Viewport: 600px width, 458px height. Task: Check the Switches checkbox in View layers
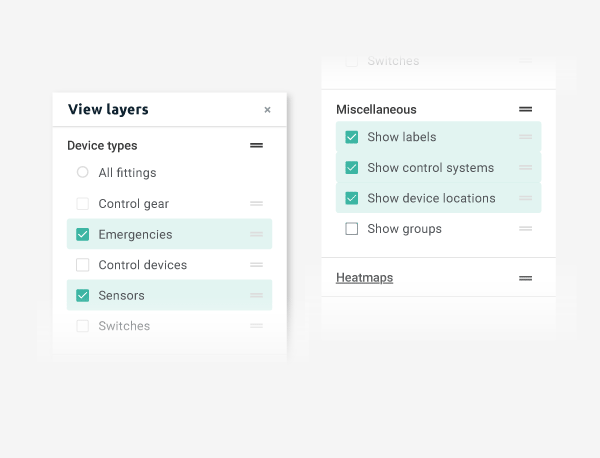click(82, 326)
